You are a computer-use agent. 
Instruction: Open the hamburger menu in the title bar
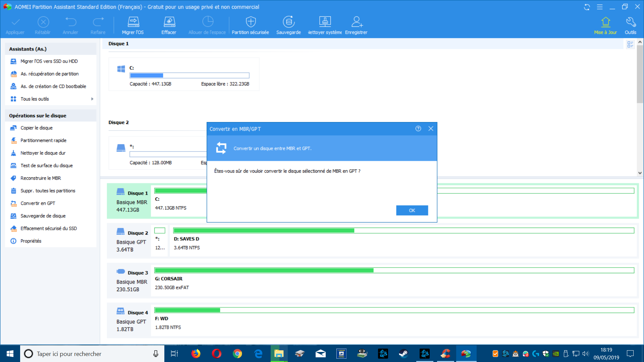[x=600, y=7]
